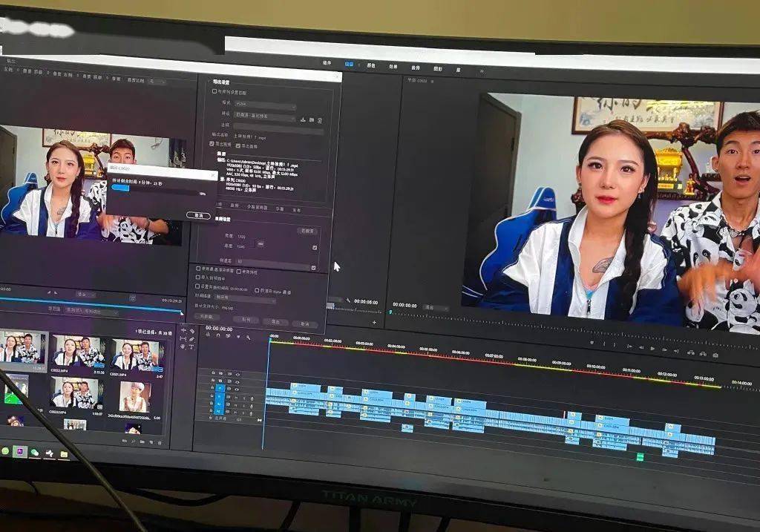
Task: Click Go to In point in Program monitor
Action: 629,347
